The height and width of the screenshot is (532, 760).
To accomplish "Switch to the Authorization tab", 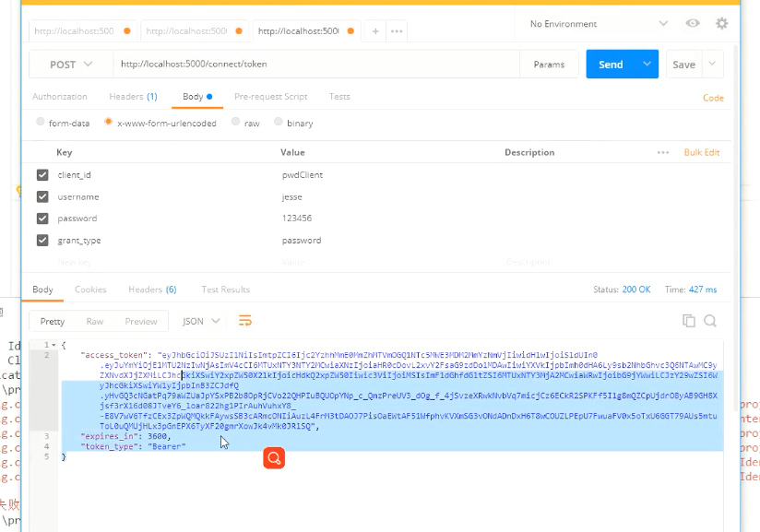I will point(60,97).
